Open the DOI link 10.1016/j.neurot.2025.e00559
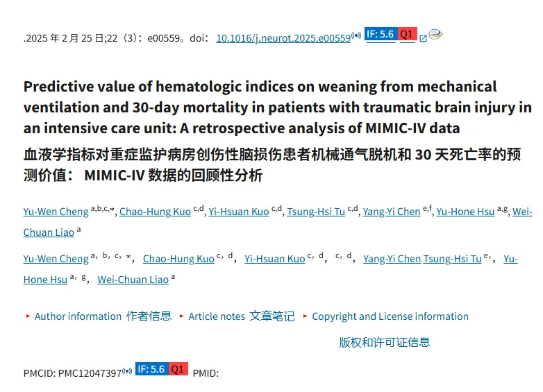The image size is (543, 392). pyautogui.click(x=283, y=38)
